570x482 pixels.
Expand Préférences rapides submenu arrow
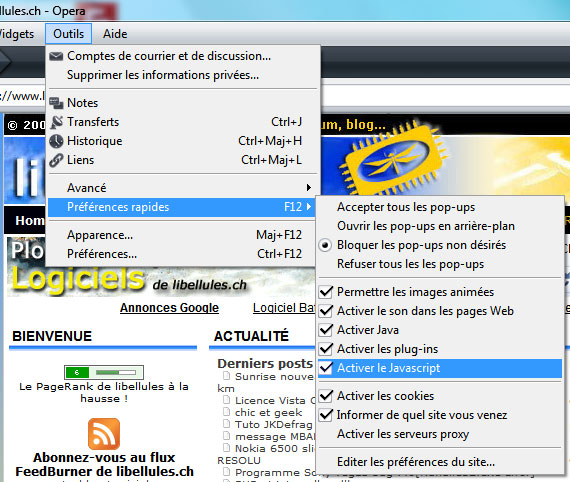309,206
